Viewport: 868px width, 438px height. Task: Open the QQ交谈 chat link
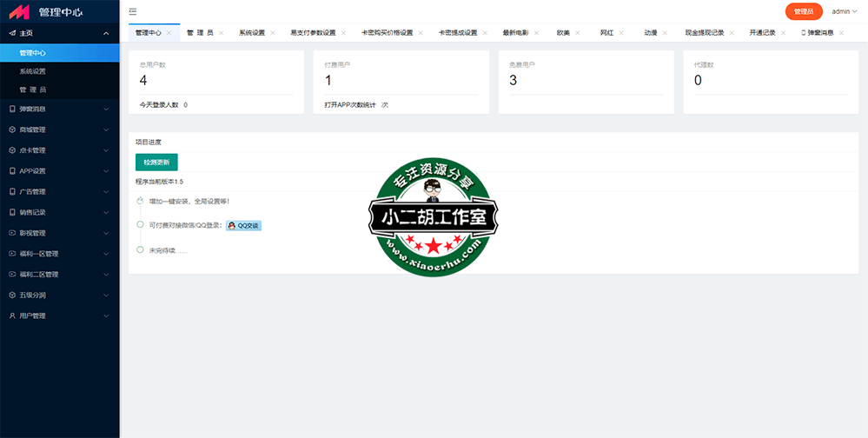[243, 225]
